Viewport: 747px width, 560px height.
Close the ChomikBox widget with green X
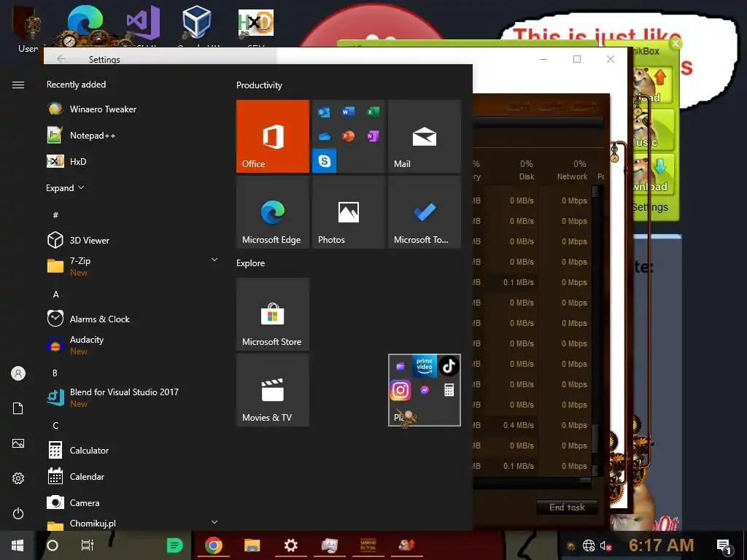pyautogui.click(x=675, y=44)
